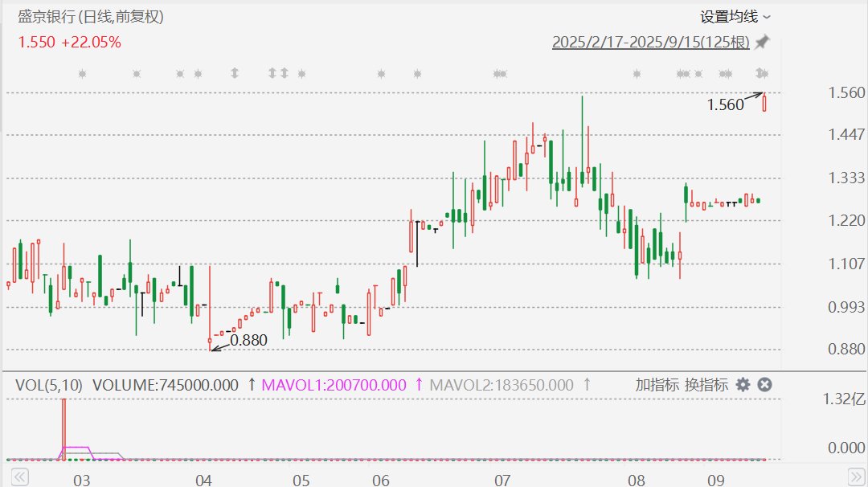868x487 pixels.
Task: Close the volume indicator panel
Action: click(765, 385)
